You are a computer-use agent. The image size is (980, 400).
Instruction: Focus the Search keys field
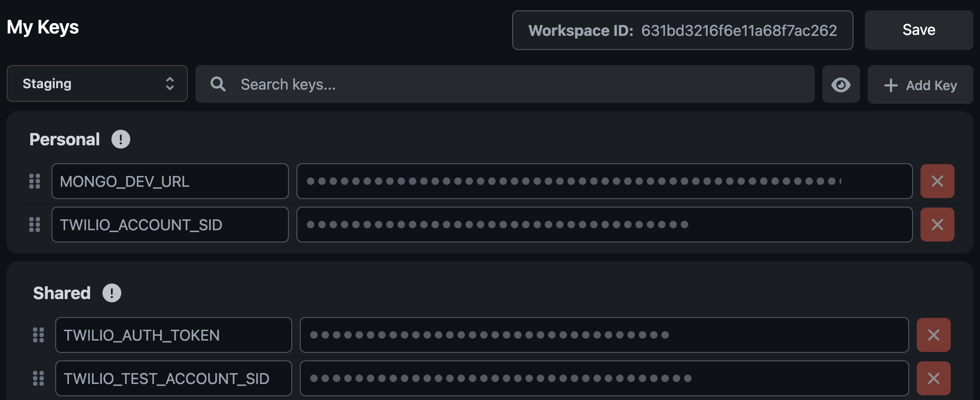point(505,84)
